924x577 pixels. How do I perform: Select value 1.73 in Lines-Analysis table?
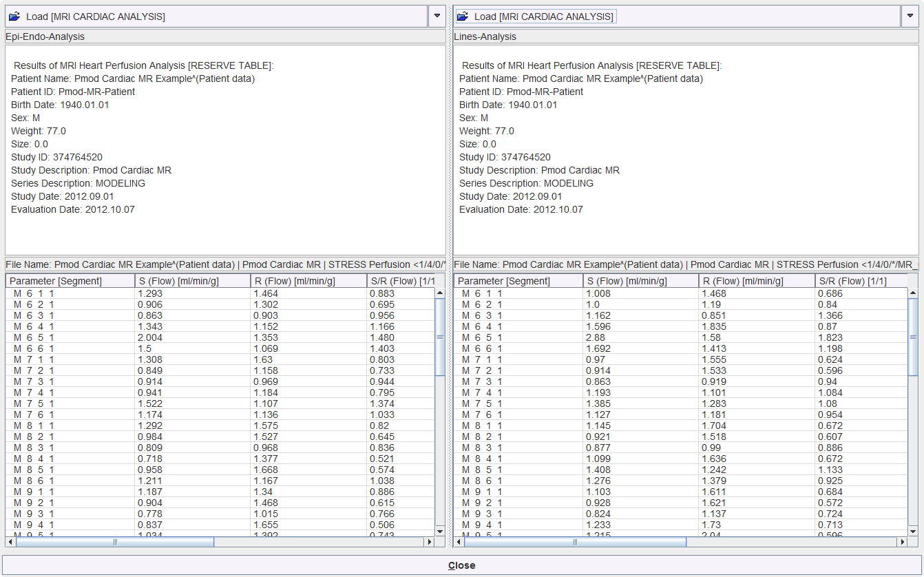click(x=711, y=525)
